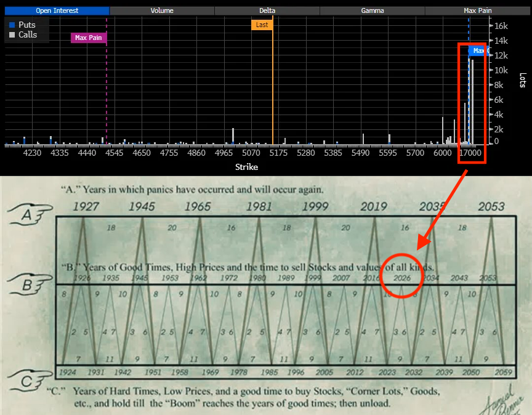Click the panic year 1927

point(86,207)
